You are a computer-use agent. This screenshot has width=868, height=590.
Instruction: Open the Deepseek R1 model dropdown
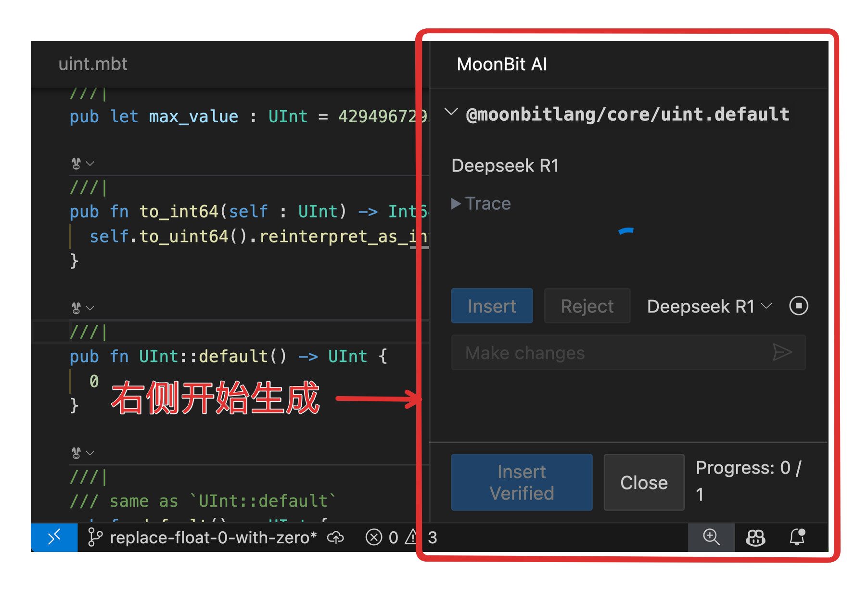709,306
